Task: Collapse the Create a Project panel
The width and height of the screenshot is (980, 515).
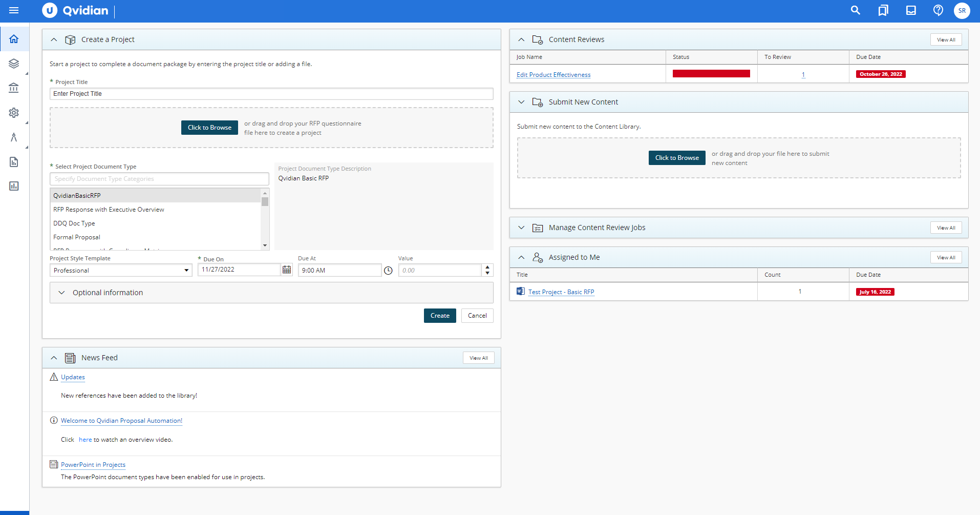Action: coord(54,39)
